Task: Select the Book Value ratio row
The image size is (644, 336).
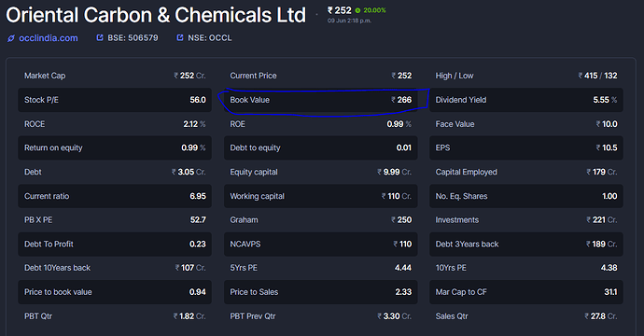Action: [321, 100]
